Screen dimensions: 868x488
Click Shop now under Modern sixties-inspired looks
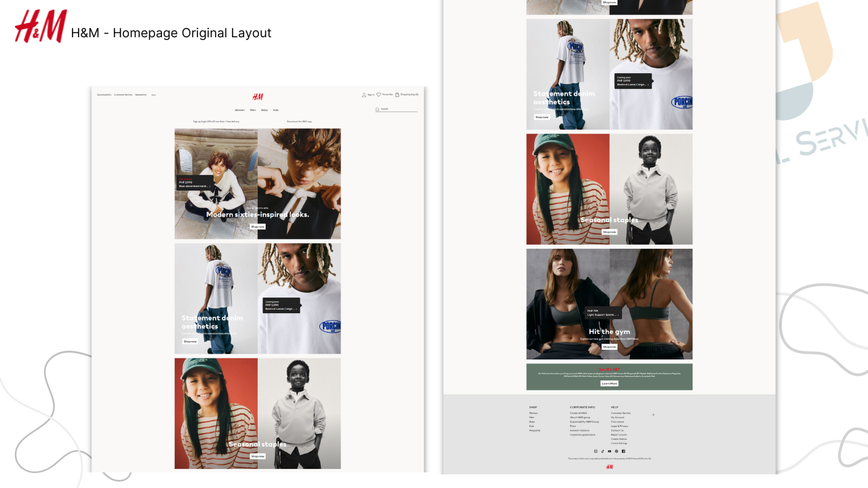[258, 226]
